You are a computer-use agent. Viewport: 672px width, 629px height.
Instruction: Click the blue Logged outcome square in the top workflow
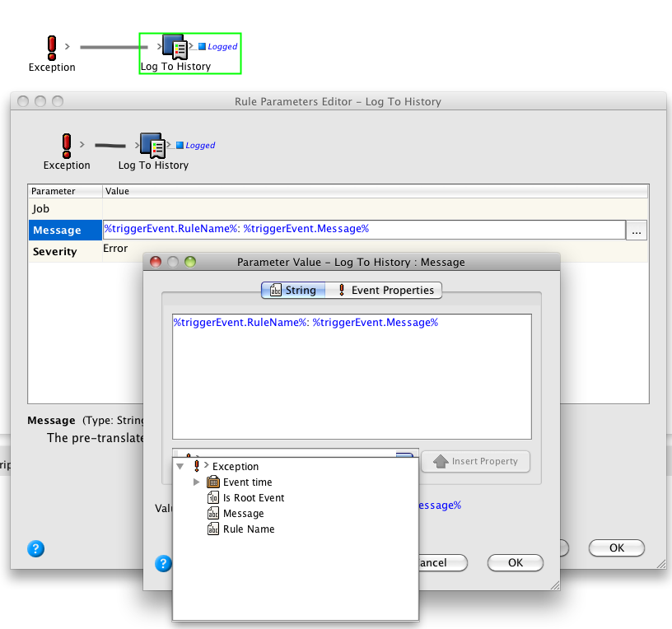coord(203,47)
